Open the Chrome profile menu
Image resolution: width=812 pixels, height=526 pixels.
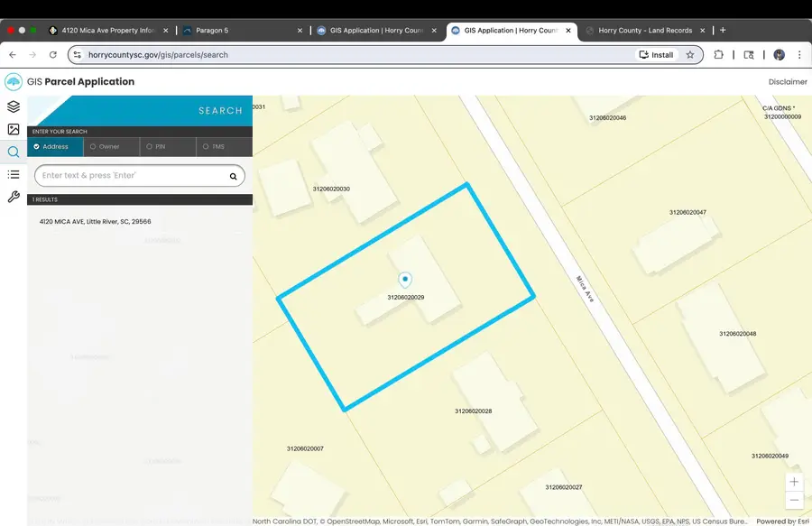(x=779, y=54)
